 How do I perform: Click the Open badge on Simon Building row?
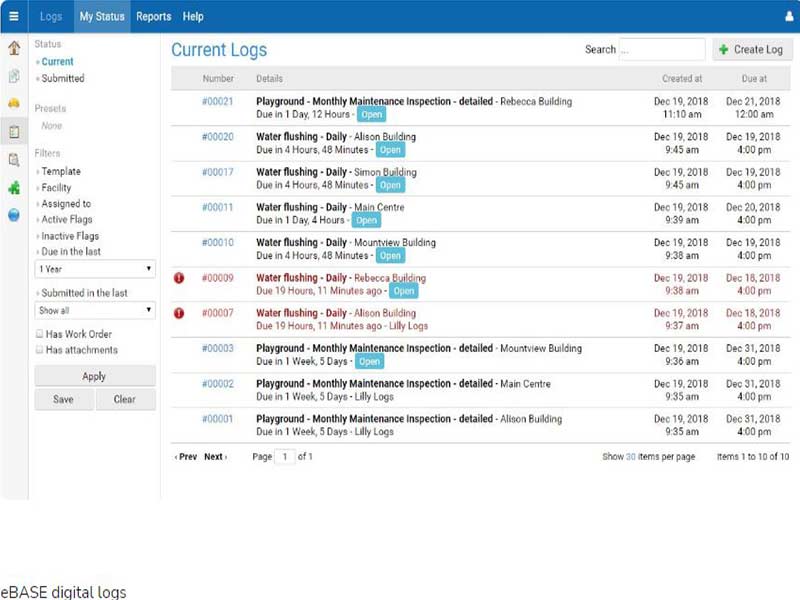(x=390, y=185)
